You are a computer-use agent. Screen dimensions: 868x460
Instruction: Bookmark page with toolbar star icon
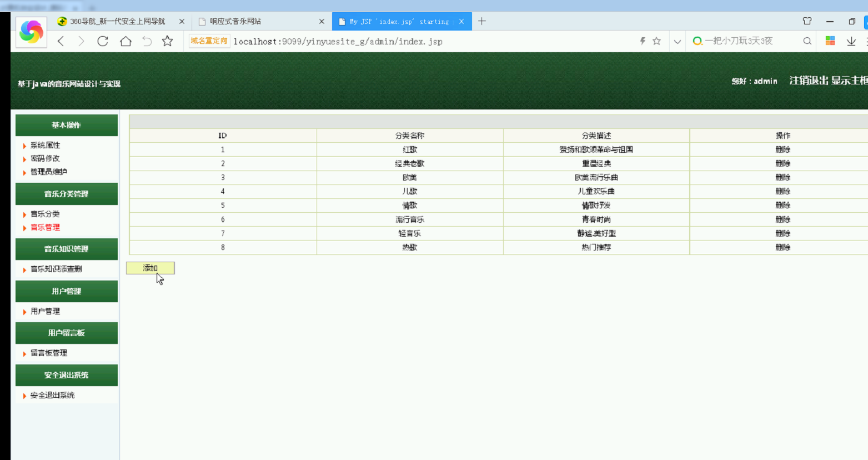pos(167,41)
